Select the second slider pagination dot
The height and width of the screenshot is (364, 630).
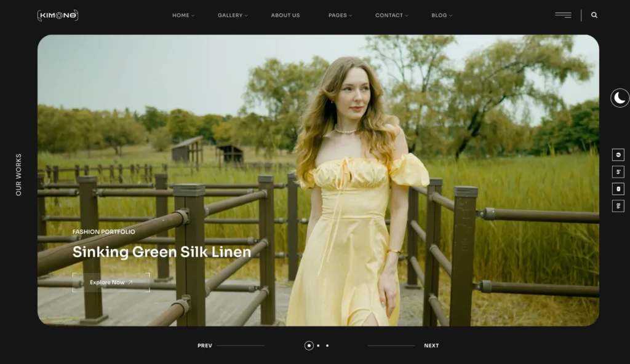click(318, 346)
